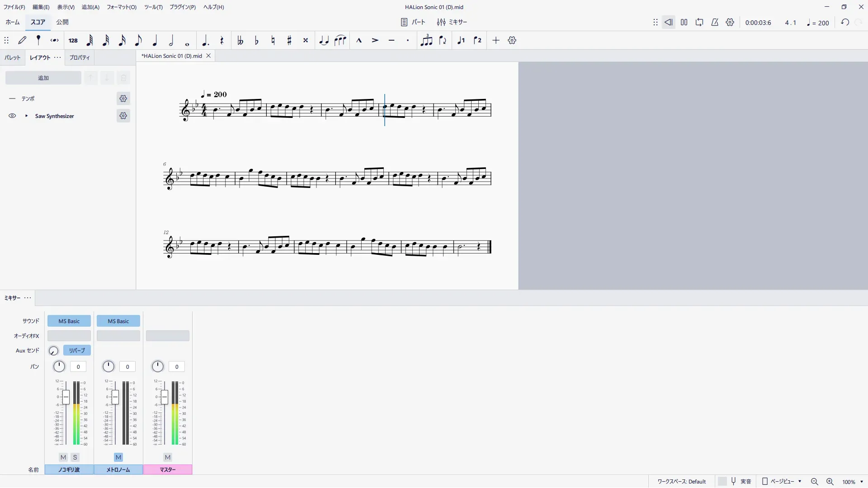Screen dimensions: 868x488
Task: Click the rewind to start playback button
Action: pos(668,22)
